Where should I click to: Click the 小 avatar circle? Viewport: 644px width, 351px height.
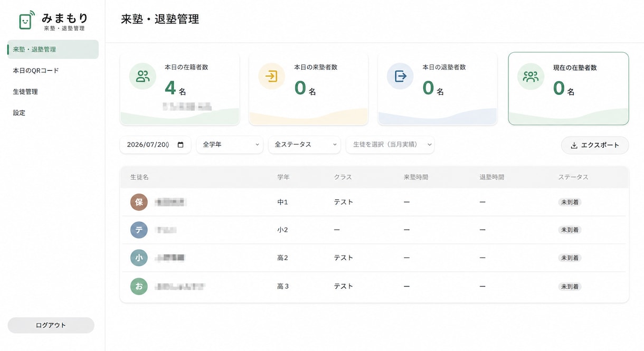click(x=139, y=258)
